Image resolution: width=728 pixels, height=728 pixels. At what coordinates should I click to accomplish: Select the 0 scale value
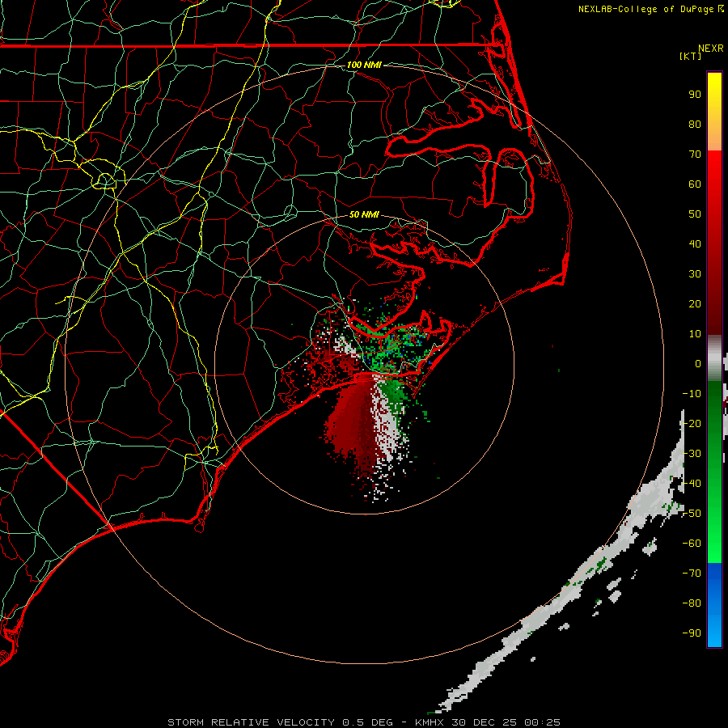tap(698, 363)
